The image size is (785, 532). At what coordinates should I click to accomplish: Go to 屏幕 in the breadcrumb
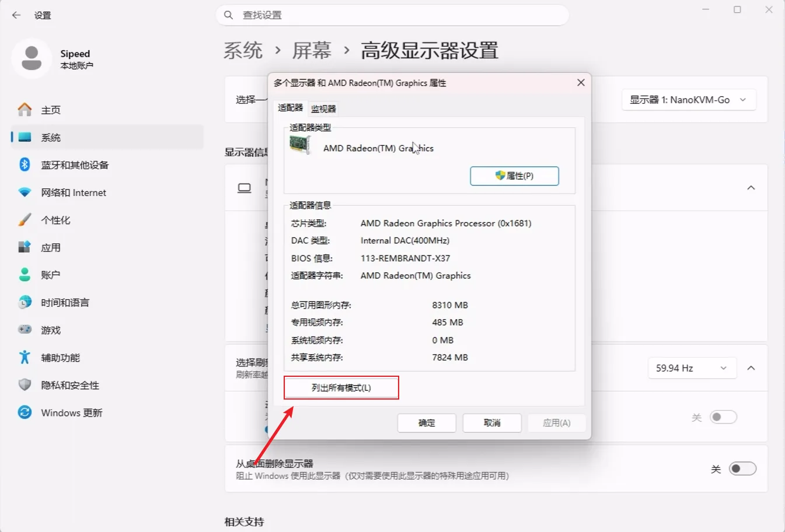click(x=312, y=51)
